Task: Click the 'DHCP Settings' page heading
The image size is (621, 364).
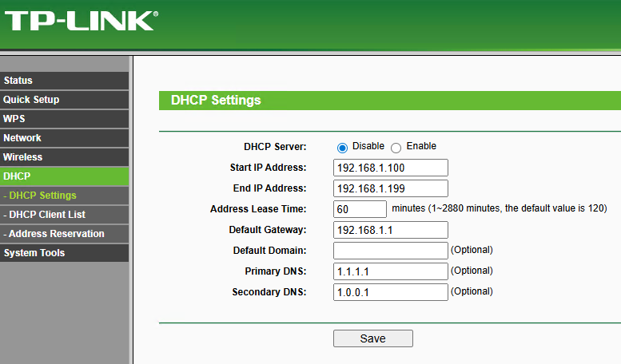Action: point(216,100)
